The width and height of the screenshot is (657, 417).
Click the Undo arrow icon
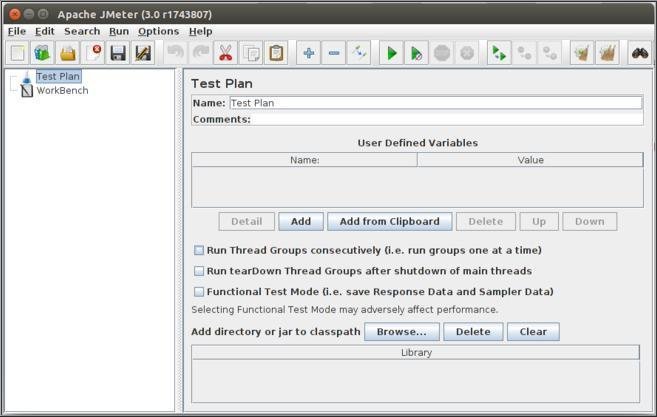tap(176, 53)
